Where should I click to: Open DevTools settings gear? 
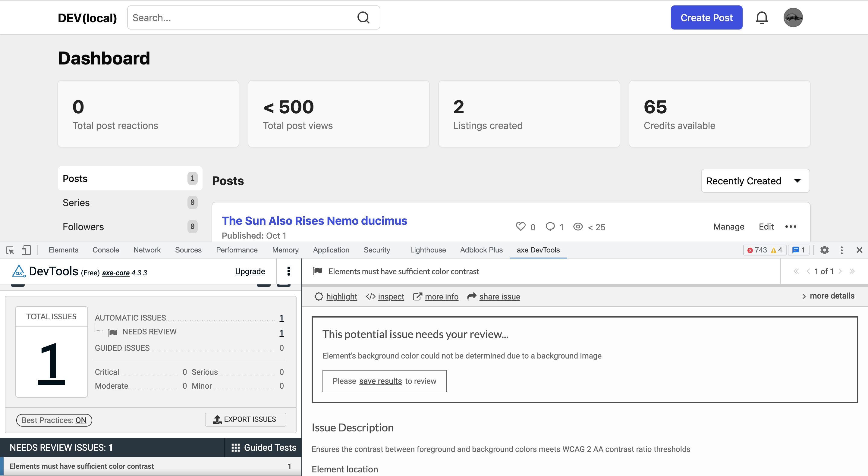click(824, 250)
